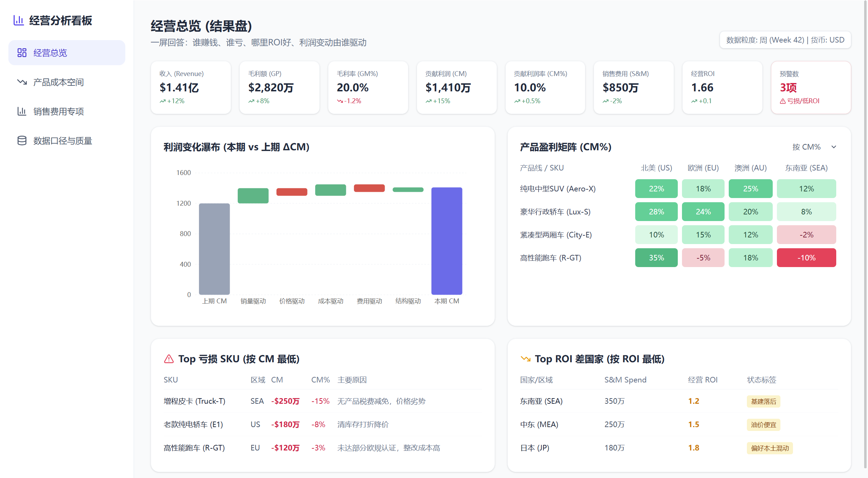Image resolution: width=868 pixels, height=478 pixels.
Task: Open the 预警数 3项 alert card
Action: [811, 88]
